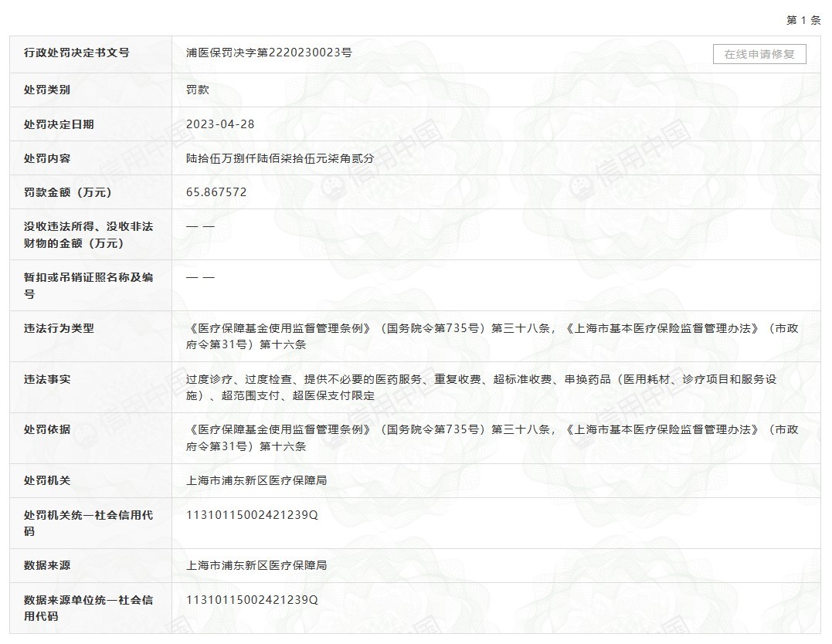The image size is (832, 644).
Task: Select the 处罚机关 value 上海市浦东新区医疗保障局
Action: [256, 480]
